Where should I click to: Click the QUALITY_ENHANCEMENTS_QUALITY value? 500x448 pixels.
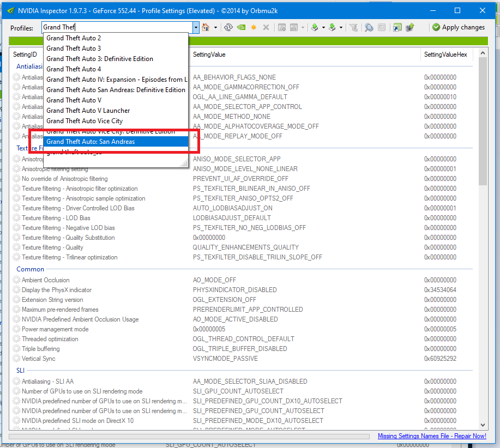pyautogui.click(x=245, y=247)
